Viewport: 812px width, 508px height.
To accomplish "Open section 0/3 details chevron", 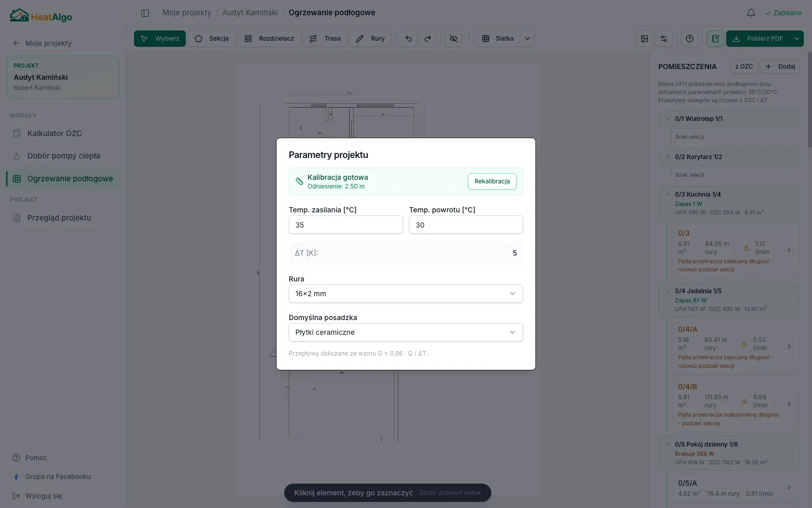I will [x=789, y=250].
